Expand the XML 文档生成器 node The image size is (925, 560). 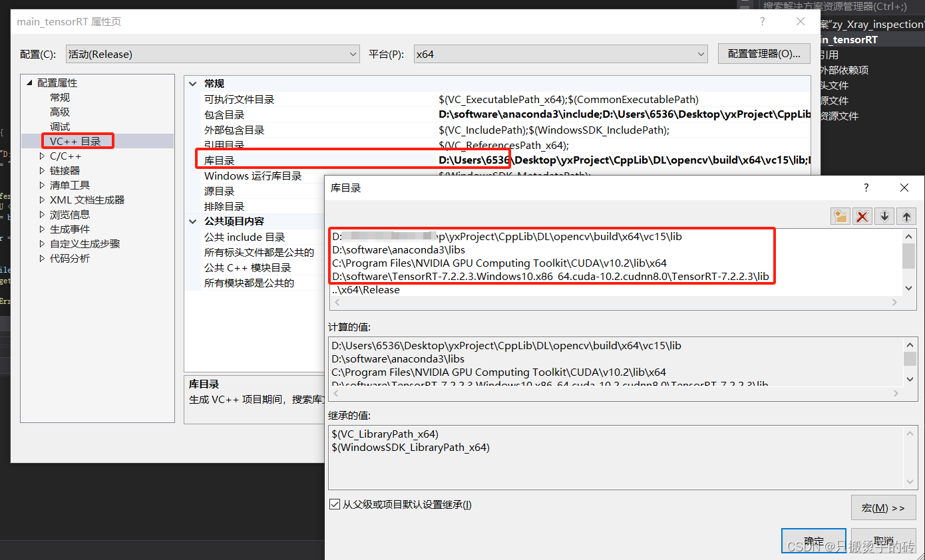click(x=43, y=200)
